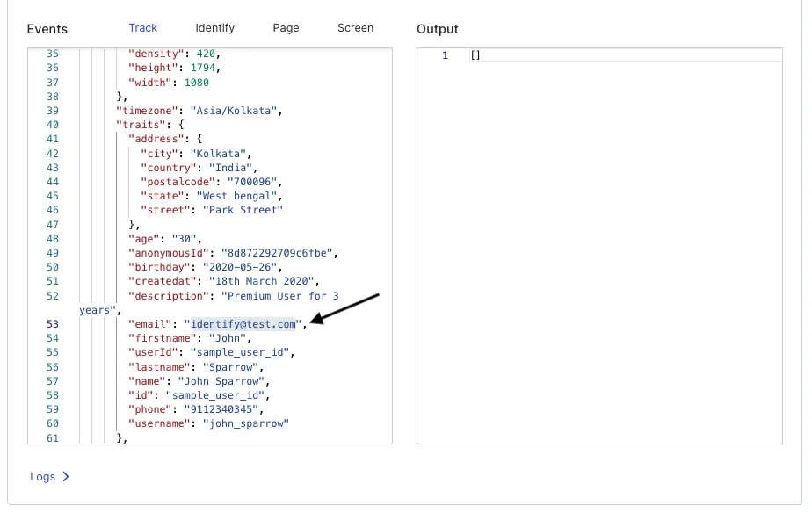Click the Output panel heading
The height and width of the screenshot is (513, 812).
438,29
